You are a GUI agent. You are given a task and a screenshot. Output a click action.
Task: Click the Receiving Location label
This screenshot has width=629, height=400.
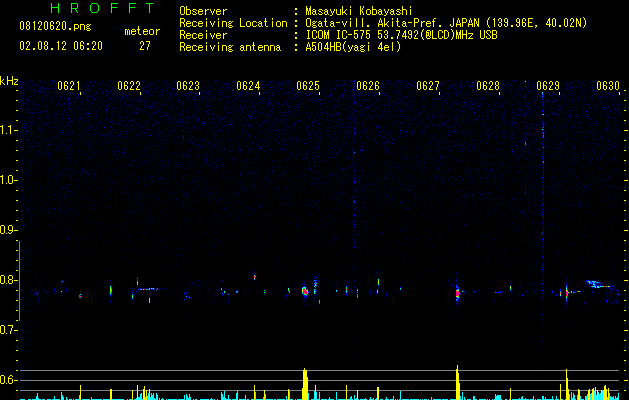(x=233, y=23)
